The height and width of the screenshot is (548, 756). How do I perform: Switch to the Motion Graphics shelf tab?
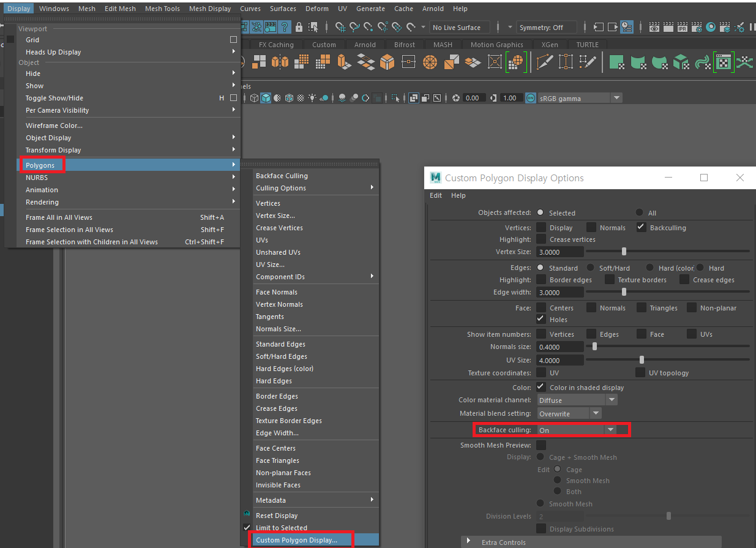(x=496, y=45)
